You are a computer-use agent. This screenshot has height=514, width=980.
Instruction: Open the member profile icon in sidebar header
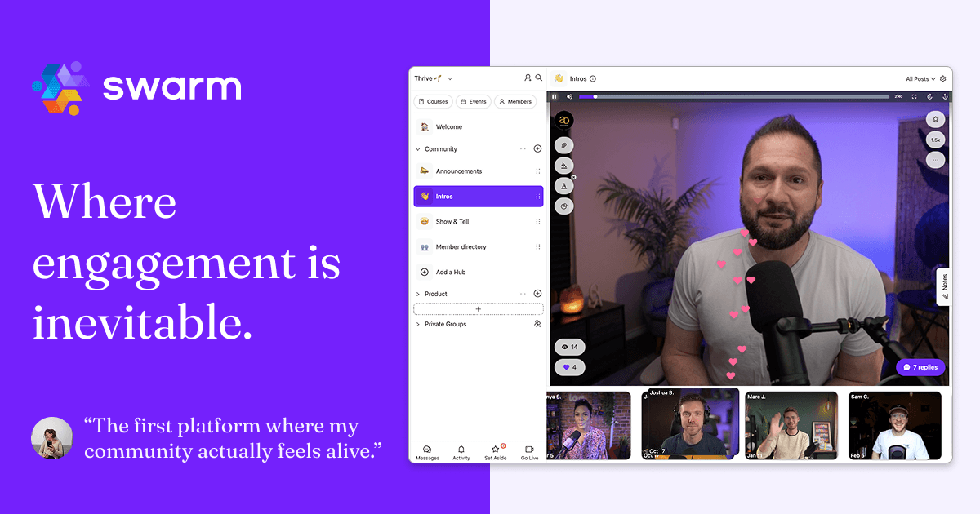(528, 78)
